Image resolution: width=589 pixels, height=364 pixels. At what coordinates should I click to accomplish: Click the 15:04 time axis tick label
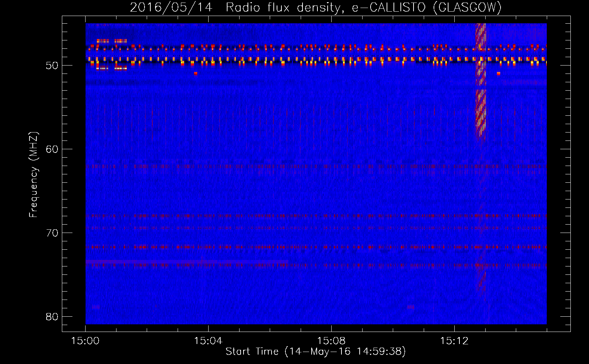click(x=208, y=341)
